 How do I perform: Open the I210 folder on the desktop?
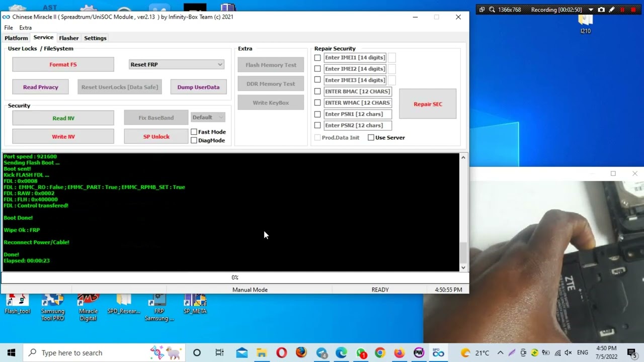[x=585, y=24]
